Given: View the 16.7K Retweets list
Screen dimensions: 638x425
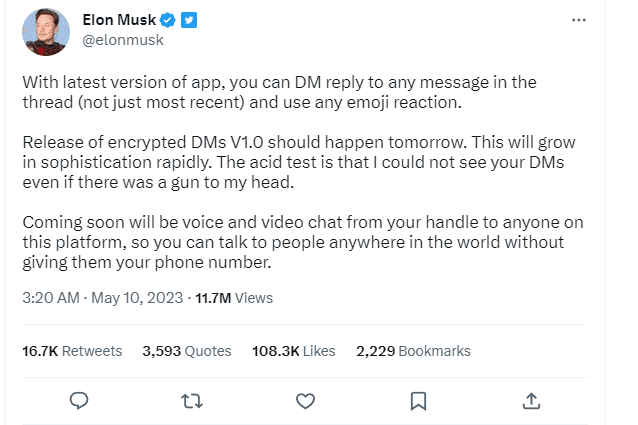Looking at the screenshot, I should tap(72, 351).
